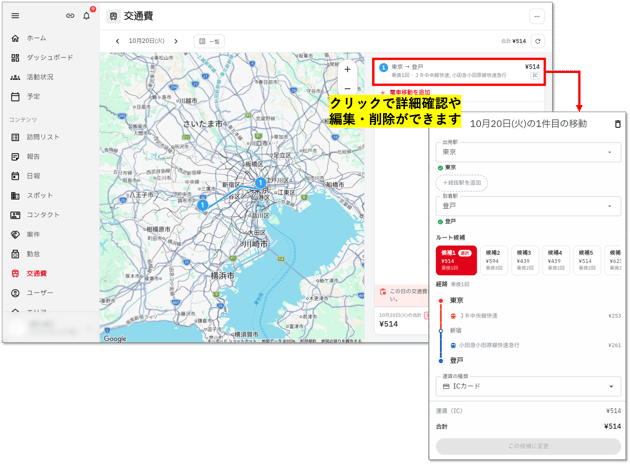Click the ¥514 daily total in the trip panel

point(389,324)
